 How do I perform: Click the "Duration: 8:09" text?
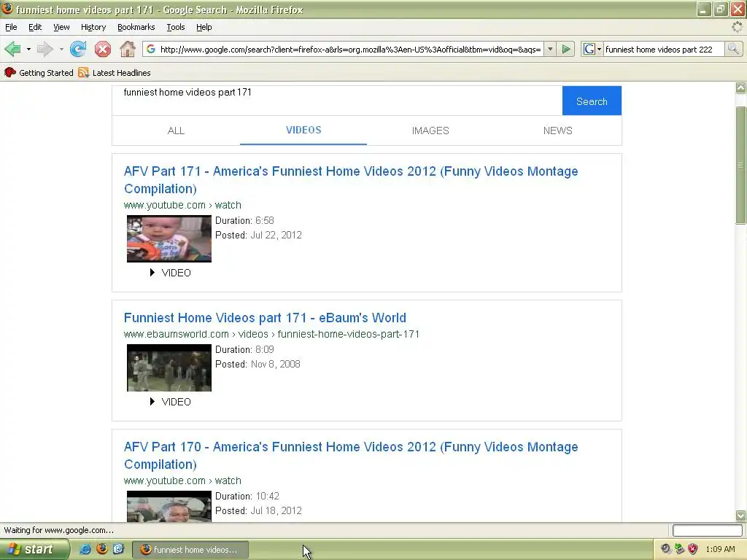click(244, 349)
